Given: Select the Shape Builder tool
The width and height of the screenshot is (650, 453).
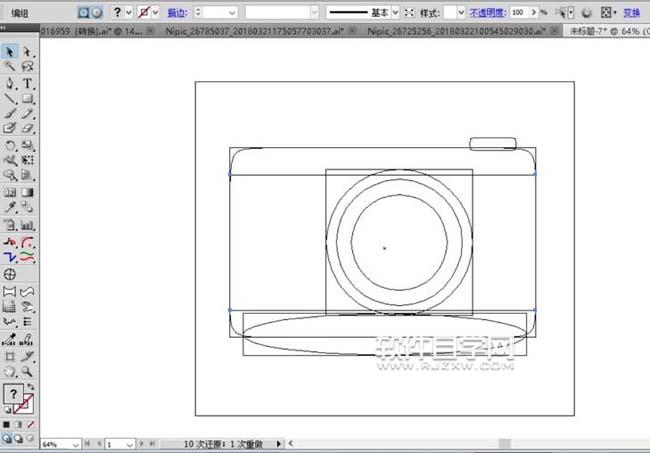Looking at the screenshot, I should [x=10, y=175].
